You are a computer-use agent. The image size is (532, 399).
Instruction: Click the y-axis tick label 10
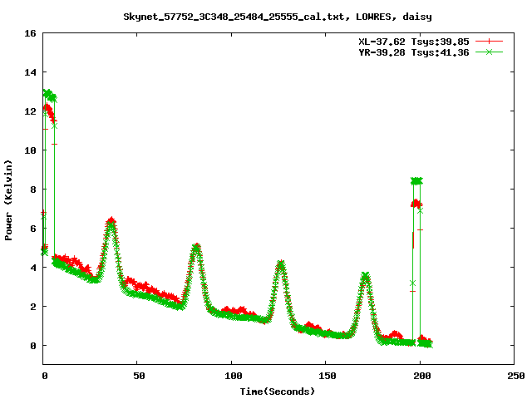(30, 150)
